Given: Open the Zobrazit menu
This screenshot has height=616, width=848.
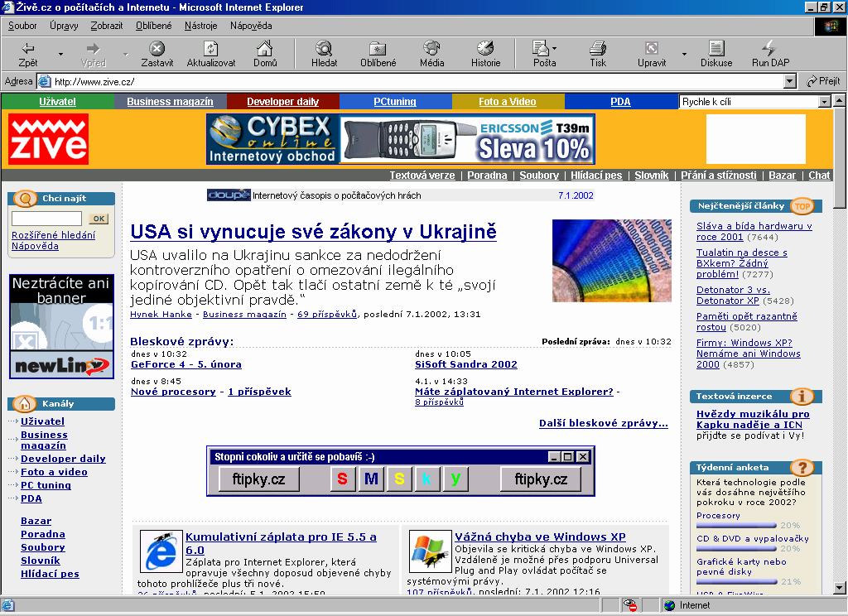Looking at the screenshot, I should 107,26.
